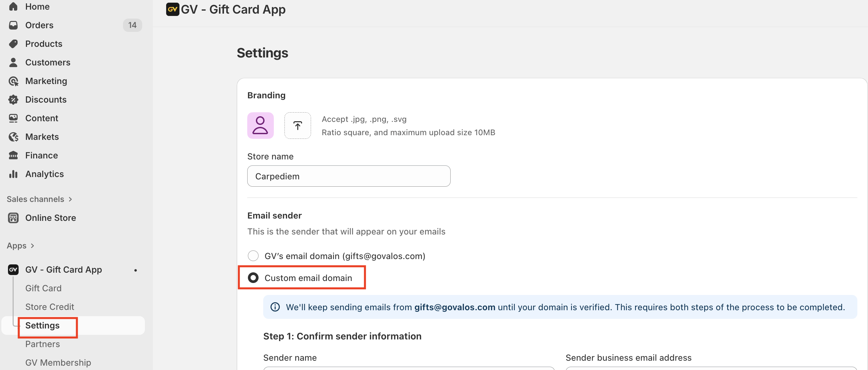Click the Products tag icon
The image size is (868, 370).
coord(13,44)
